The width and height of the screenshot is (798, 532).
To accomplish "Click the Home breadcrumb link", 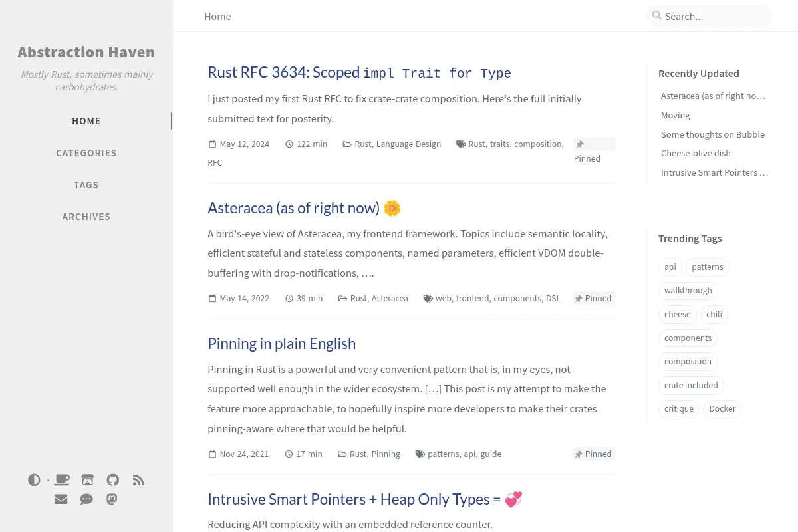I will (x=217, y=16).
